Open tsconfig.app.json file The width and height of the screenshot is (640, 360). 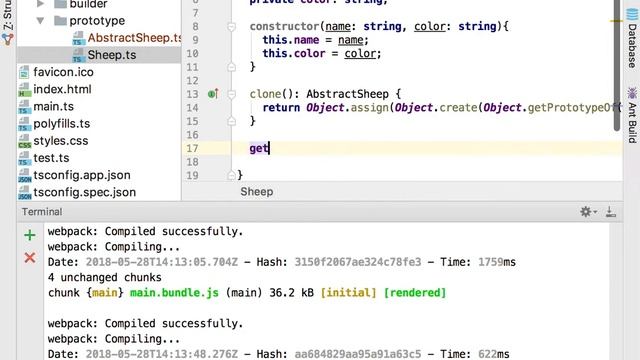pyautogui.click(x=82, y=175)
